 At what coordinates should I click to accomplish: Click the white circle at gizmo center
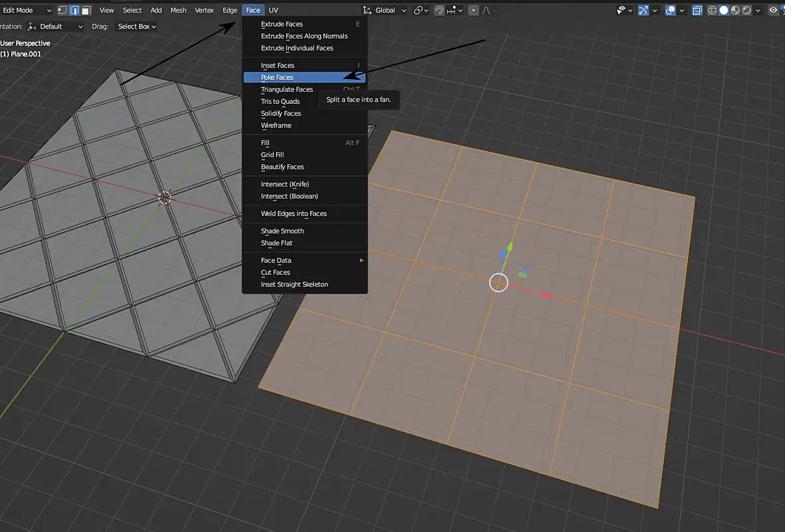(x=499, y=283)
